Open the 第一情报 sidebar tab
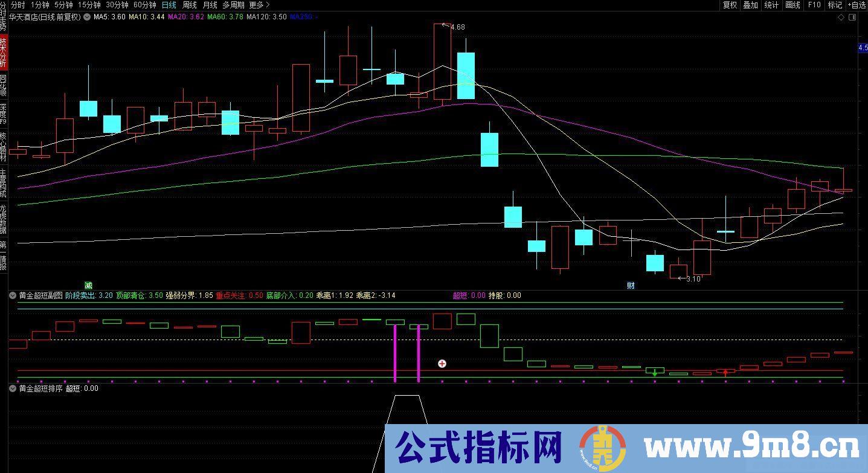This screenshot has height=473, width=868. [x=4, y=256]
